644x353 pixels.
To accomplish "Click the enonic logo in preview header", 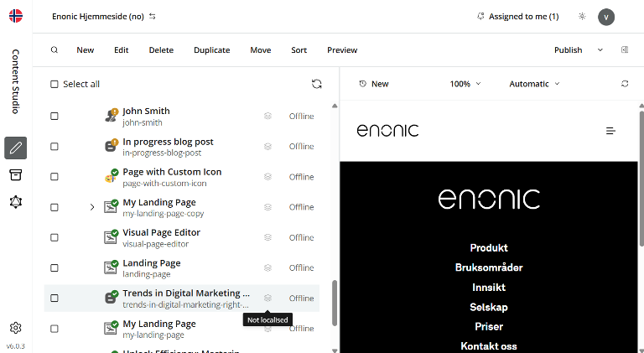I will coord(387,131).
